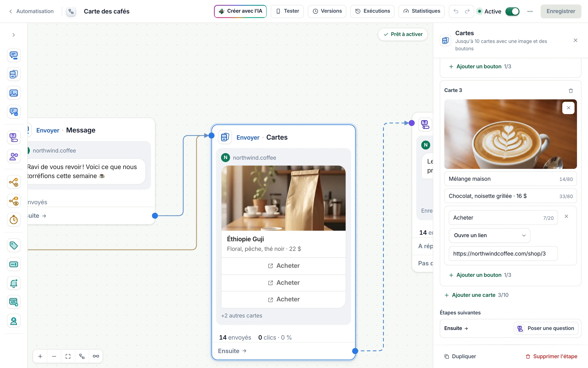
Task: Fit the flow to screen
Action: coord(68,356)
